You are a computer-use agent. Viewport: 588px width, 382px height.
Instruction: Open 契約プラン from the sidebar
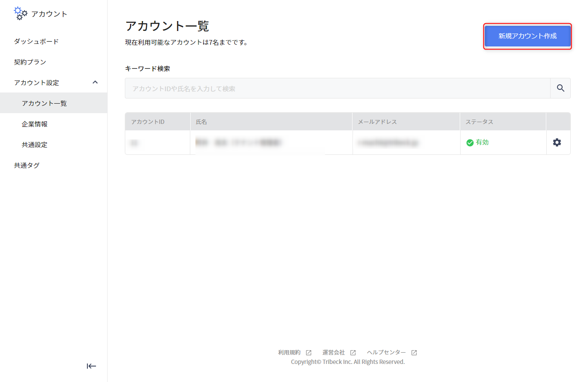30,62
